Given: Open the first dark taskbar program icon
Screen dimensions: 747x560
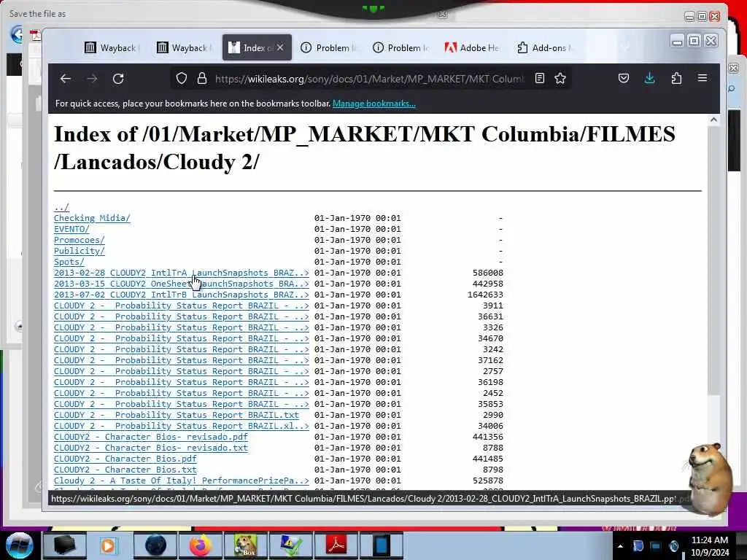Looking at the screenshot, I should 64,545.
